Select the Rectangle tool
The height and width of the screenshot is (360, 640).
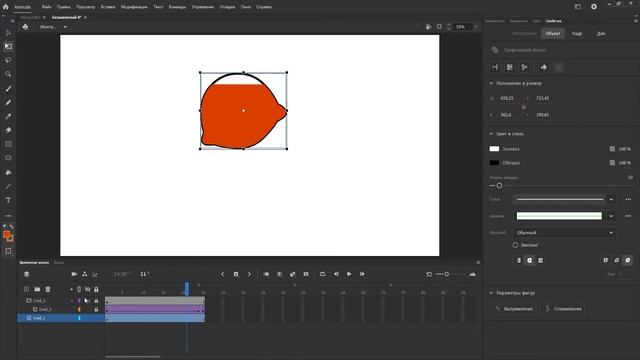point(8,144)
